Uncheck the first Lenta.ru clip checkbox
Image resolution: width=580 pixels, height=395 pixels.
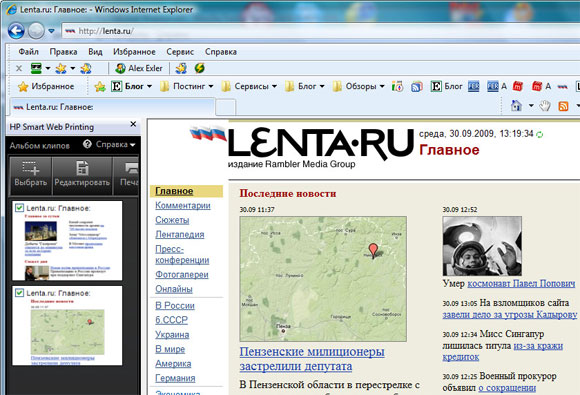pyautogui.click(x=19, y=208)
